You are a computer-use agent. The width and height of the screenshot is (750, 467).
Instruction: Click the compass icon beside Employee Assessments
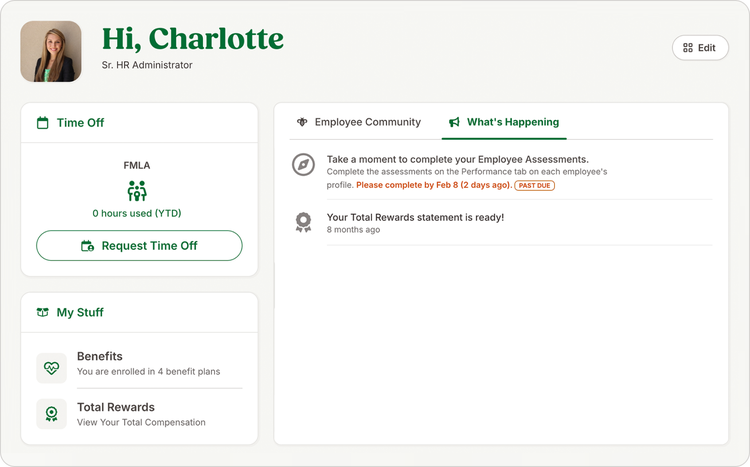(303, 165)
